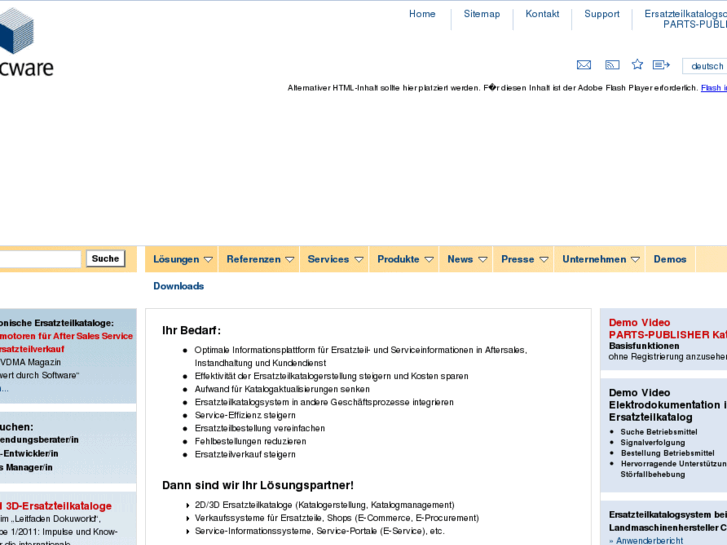Screen dimensions: 727x545
Task: Click the 'VDMA Magazin' text
Action: point(31,362)
